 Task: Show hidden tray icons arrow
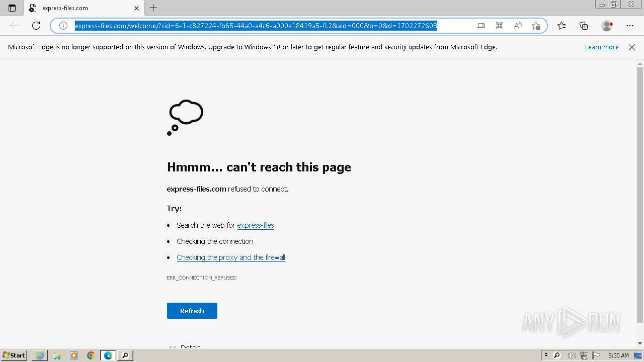coord(546,355)
